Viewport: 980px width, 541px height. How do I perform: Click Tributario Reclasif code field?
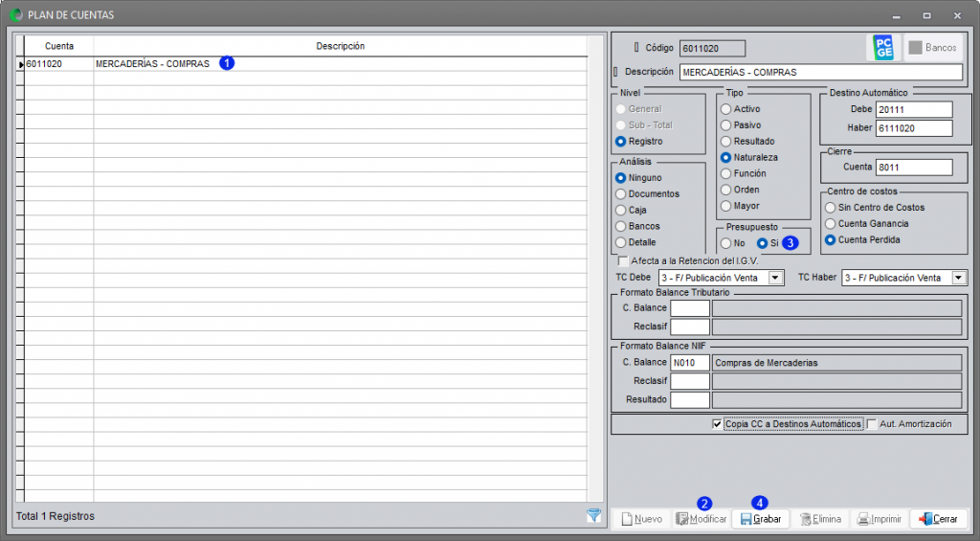(690, 327)
